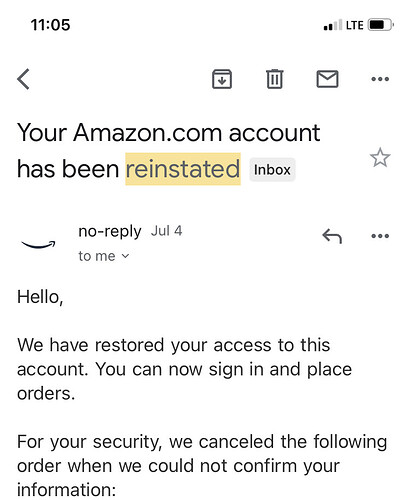Tap the Jul 4 date stamp

[x=166, y=231]
